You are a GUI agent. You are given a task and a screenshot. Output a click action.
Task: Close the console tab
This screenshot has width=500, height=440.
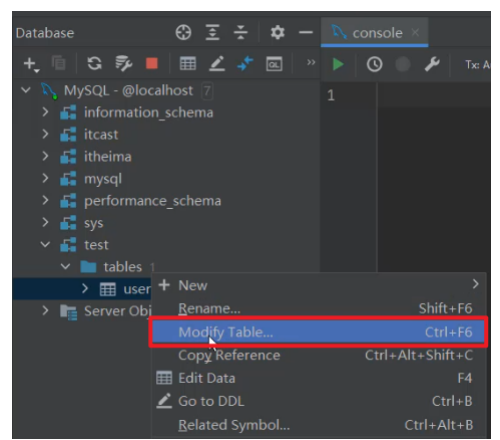point(415,32)
